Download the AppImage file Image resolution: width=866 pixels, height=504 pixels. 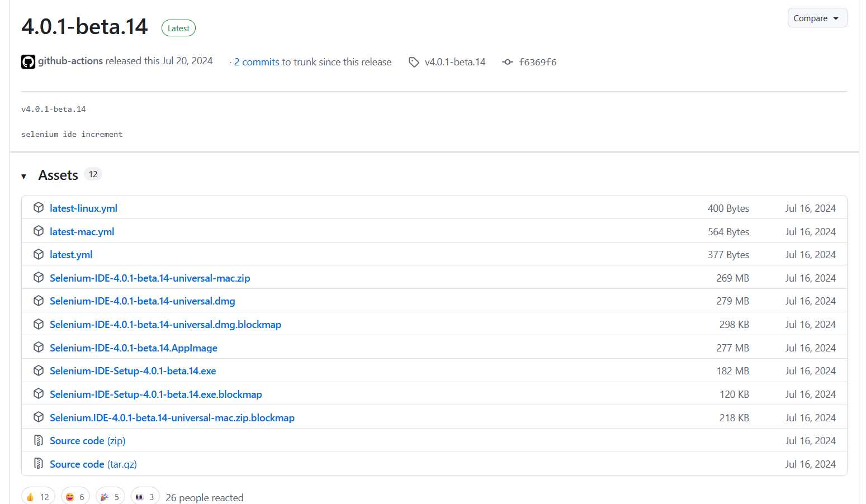point(134,348)
